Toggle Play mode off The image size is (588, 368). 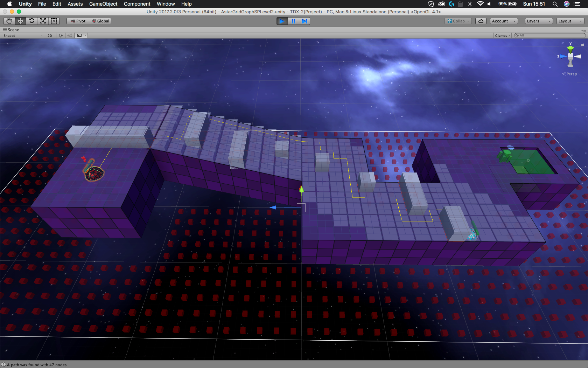282,21
